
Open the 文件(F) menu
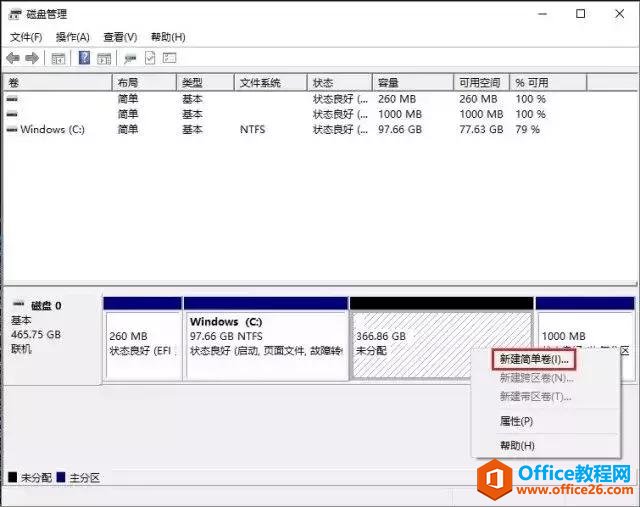26,37
